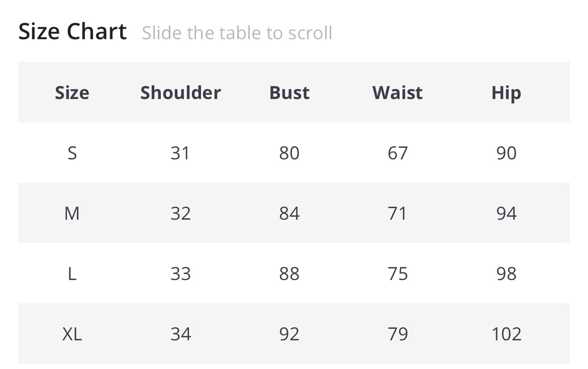Click shoulder value 34 for size XL

(180, 334)
